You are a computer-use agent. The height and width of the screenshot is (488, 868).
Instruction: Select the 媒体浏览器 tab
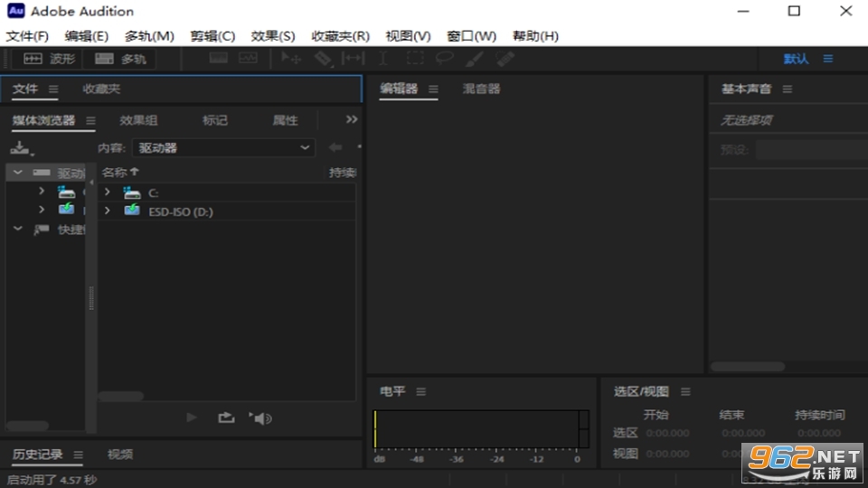coord(43,120)
